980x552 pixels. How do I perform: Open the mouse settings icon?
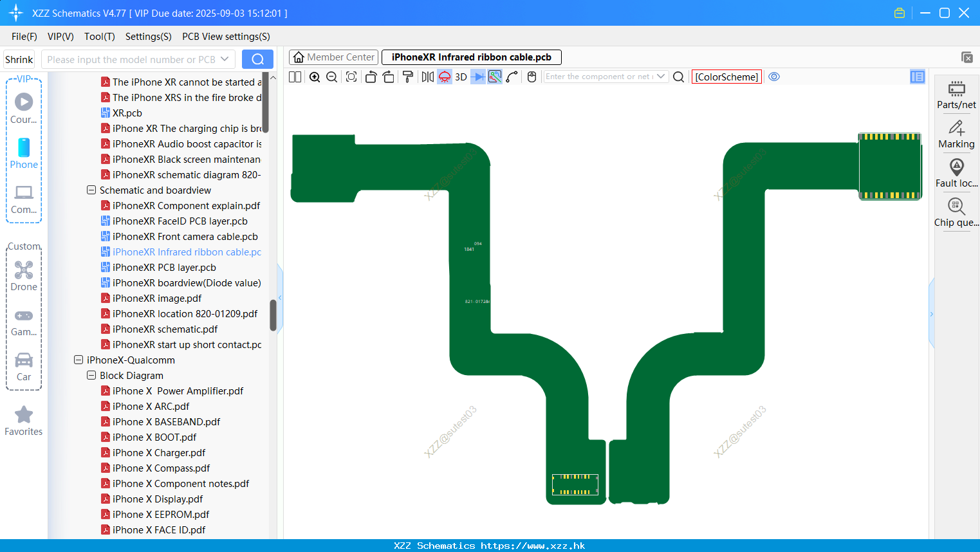pos(532,77)
